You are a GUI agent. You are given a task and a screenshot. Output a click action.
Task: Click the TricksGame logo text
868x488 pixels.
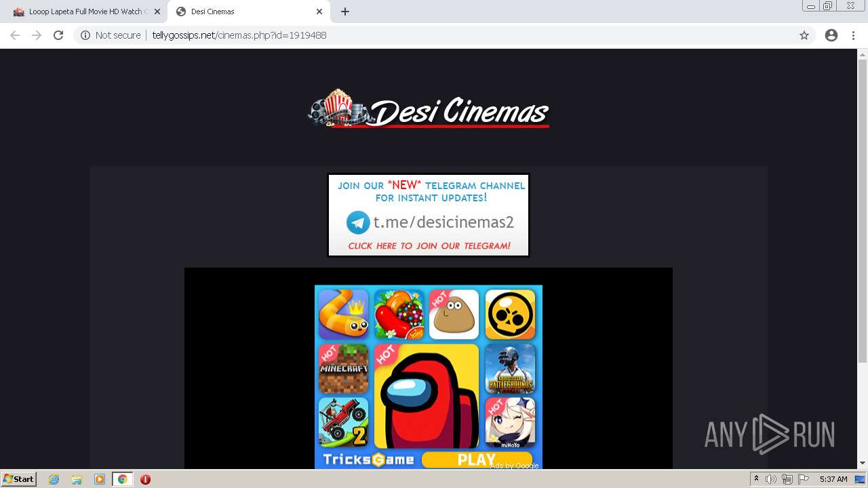coord(368,460)
